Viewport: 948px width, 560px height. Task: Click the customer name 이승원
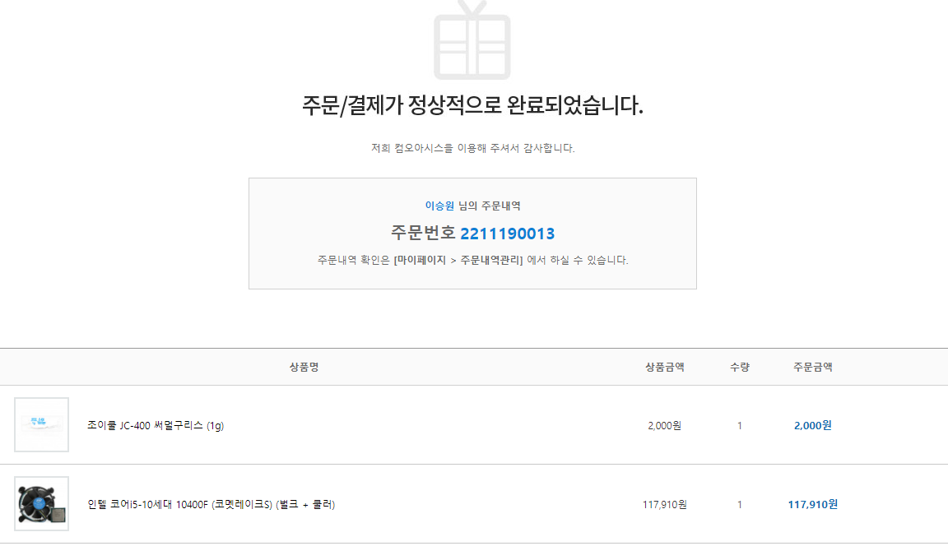(x=439, y=206)
